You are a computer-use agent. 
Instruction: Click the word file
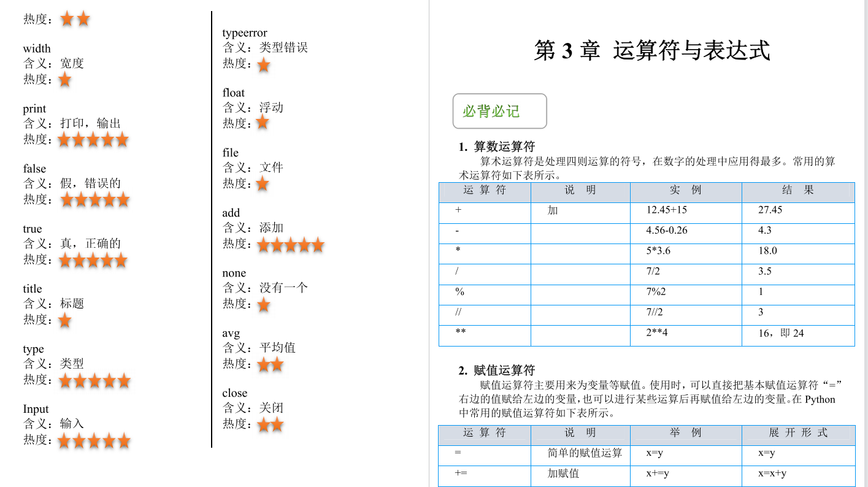point(230,153)
